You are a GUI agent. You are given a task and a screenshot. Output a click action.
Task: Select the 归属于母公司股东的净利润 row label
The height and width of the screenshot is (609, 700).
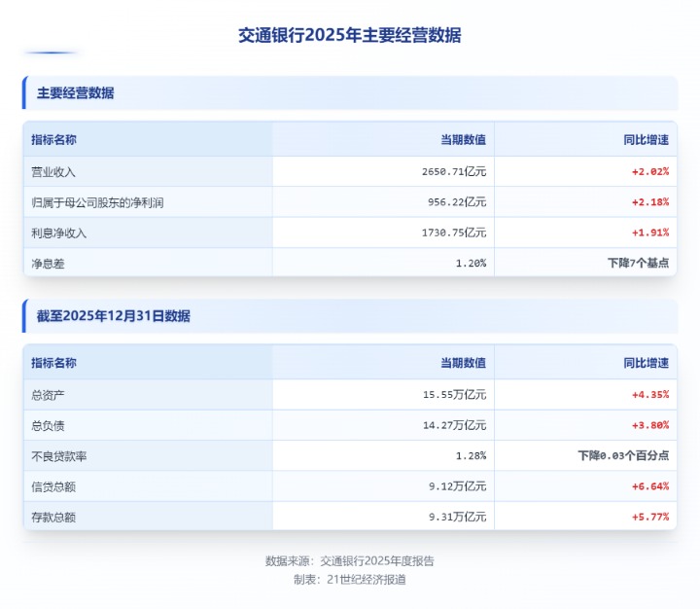(97, 202)
